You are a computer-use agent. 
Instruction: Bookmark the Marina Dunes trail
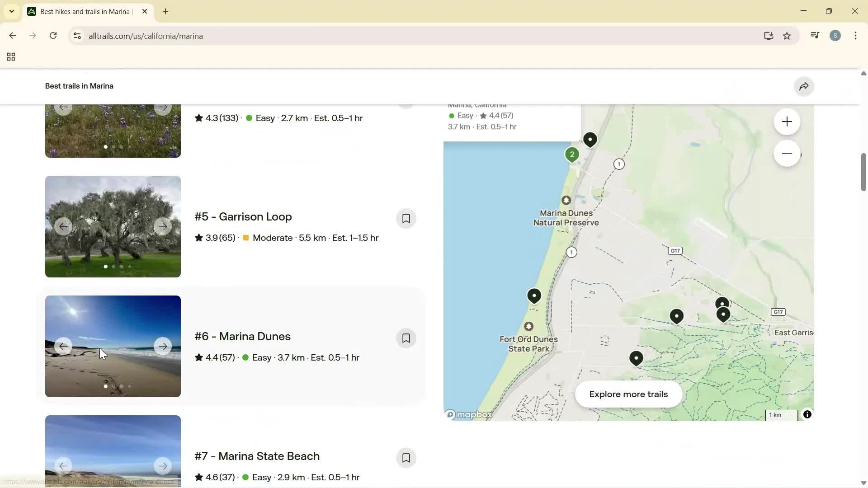406,338
